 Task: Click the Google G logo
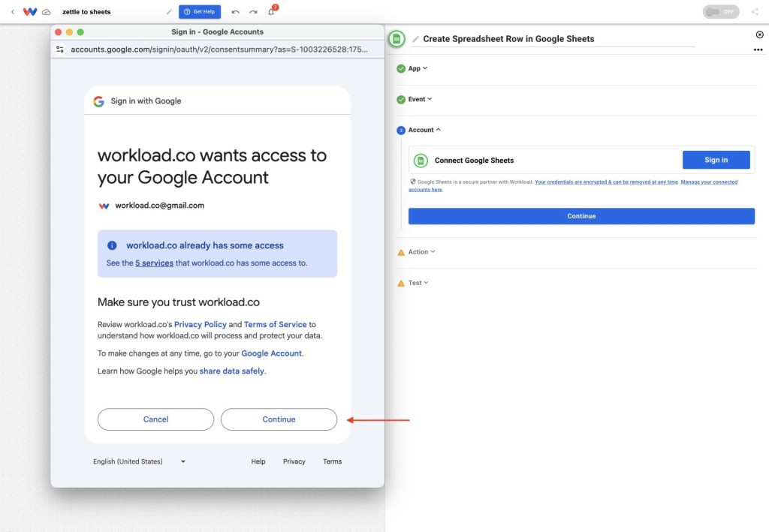pos(98,101)
